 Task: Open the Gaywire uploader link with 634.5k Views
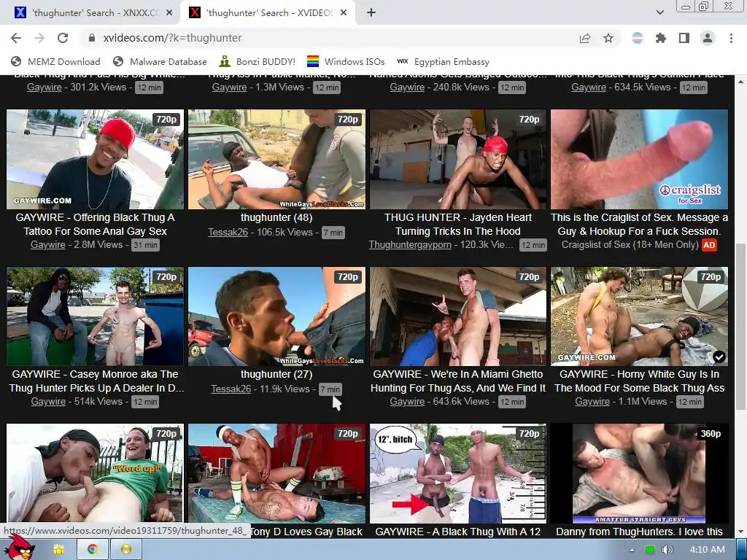tap(589, 87)
